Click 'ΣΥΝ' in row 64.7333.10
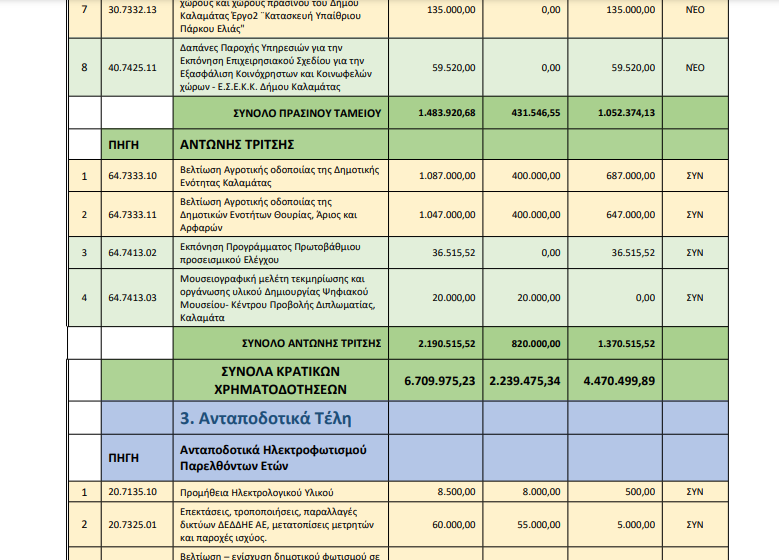The width and height of the screenshot is (779, 560). tap(695, 176)
